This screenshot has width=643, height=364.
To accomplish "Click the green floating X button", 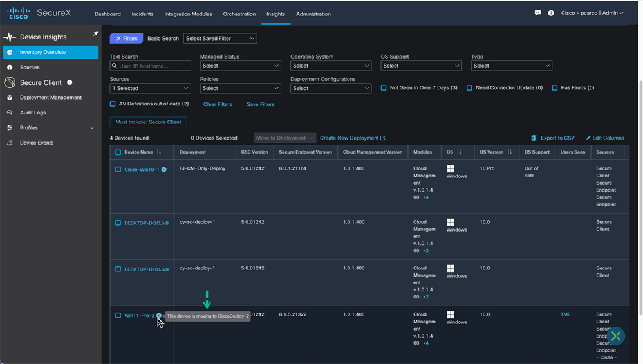I will pyautogui.click(x=615, y=336).
